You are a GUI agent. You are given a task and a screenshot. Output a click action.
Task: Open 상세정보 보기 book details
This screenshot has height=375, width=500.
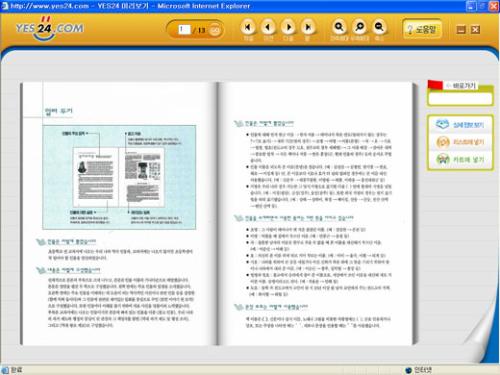click(468, 125)
